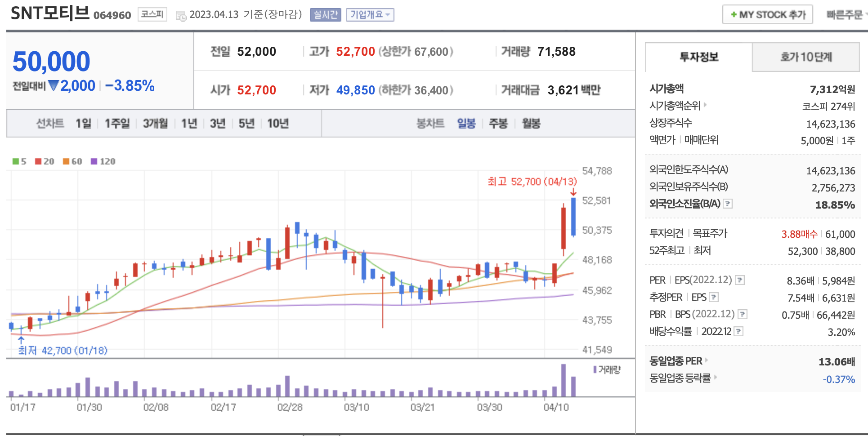The height and width of the screenshot is (436, 868).
Task: Open help icon next to 배당수익률 2022.12
Action: click(x=738, y=332)
